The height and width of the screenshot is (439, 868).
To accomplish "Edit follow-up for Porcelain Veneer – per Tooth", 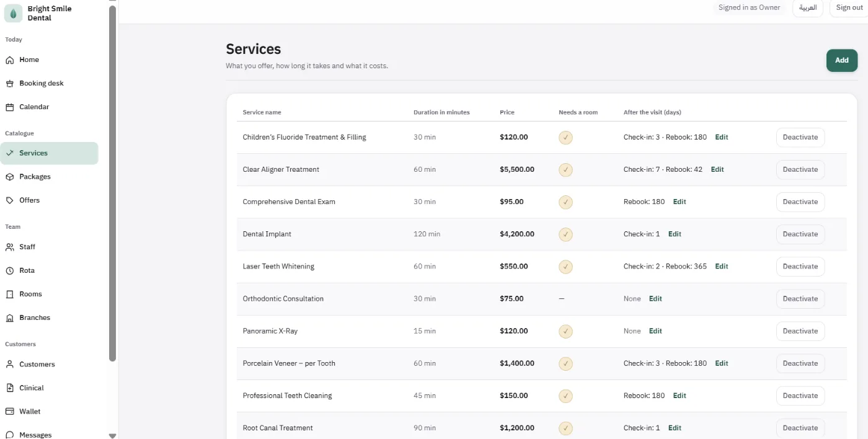I will 722,363.
